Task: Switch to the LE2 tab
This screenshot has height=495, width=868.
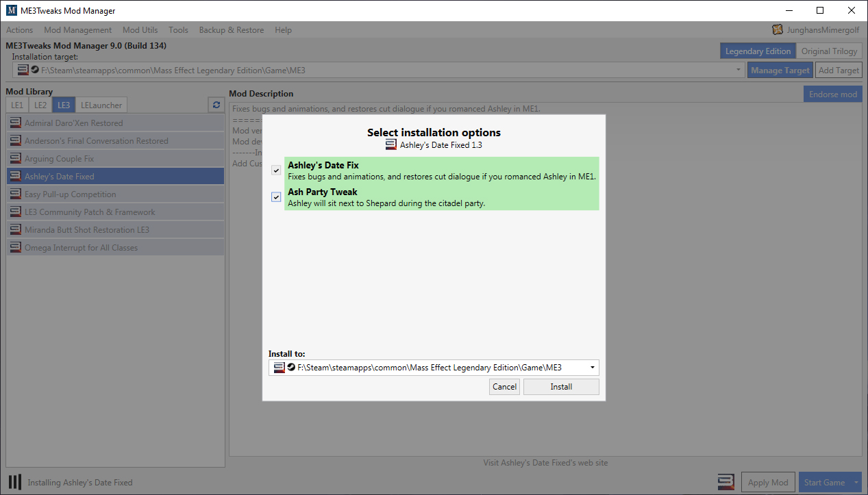Action: click(x=40, y=105)
